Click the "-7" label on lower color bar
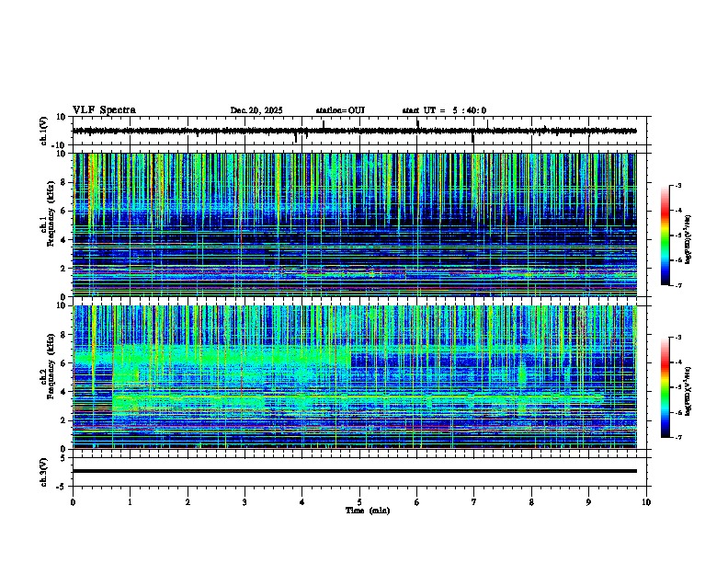Viewport: 728px width, 563px height. 677,437
